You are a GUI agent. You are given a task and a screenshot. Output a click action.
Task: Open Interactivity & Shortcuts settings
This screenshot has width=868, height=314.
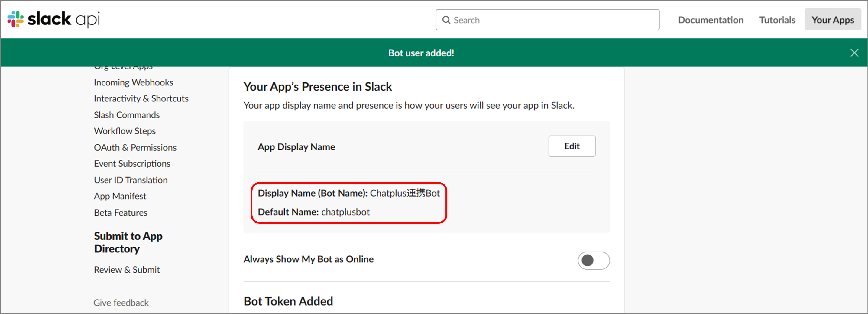141,99
